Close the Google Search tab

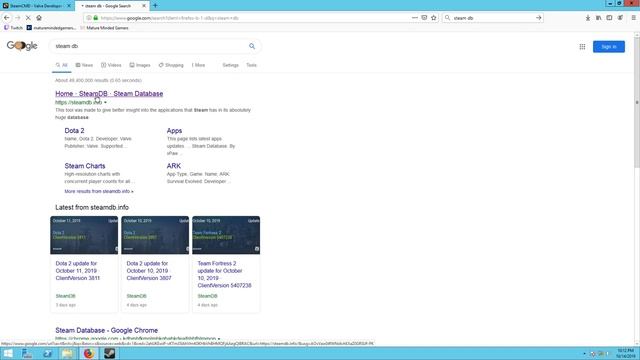tap(144, 6)
